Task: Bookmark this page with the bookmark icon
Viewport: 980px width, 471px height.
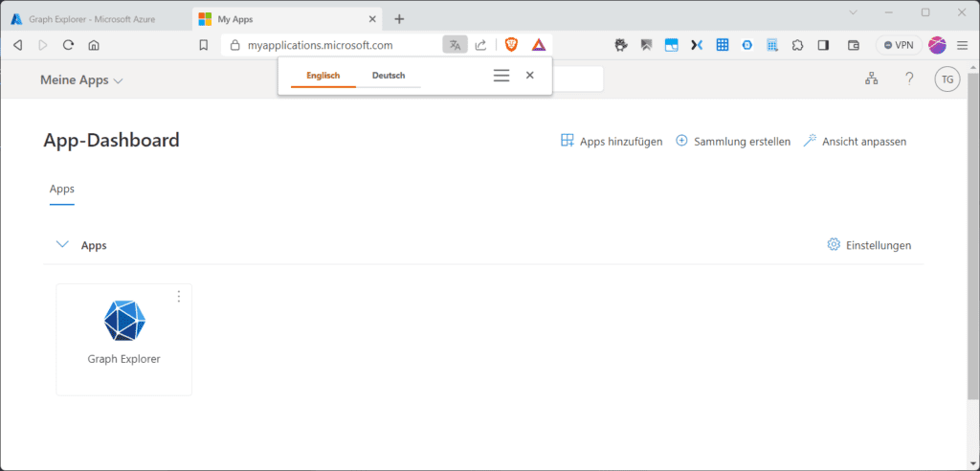Action: pyautogui.click(x=203, y=45)
